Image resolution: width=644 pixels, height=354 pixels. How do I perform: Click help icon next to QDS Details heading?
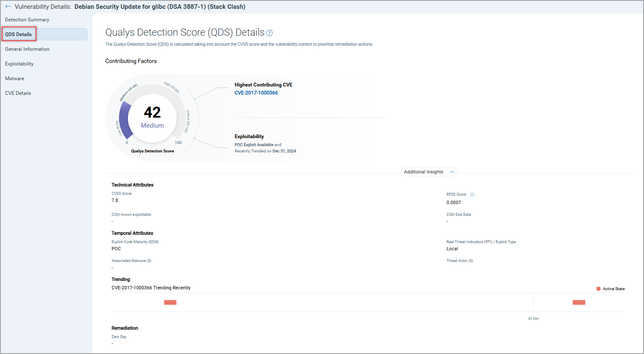click(269, 33)
